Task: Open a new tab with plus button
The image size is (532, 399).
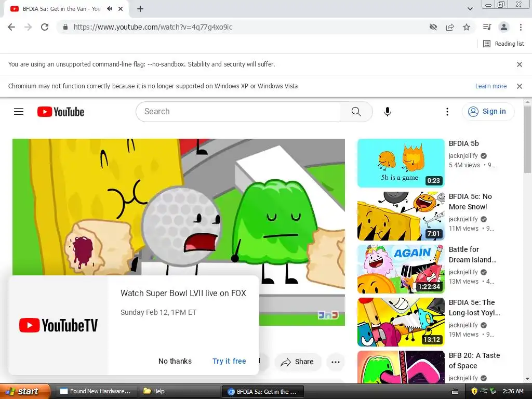Action: tap(140, 9)
